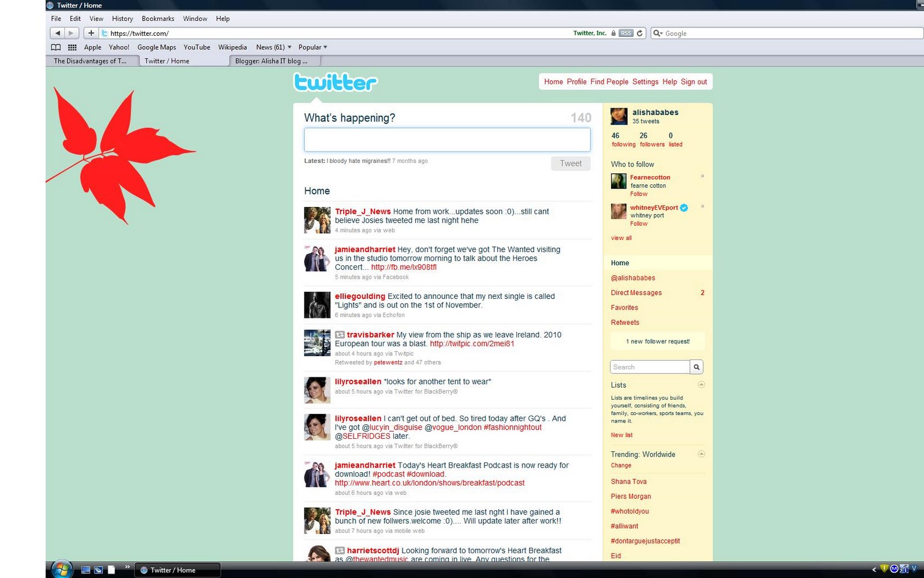This screenshot has width=924, height=578.
Task: Click the blank document quick launch icon
Action: (111, 570)
